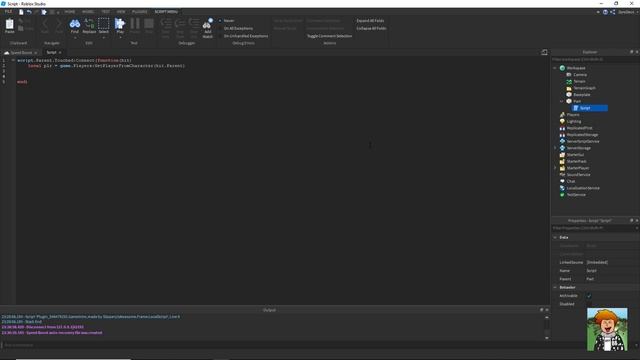640x360 pixels.
Task: Select the TerrainGraph folder item
Action: coord(581,88)
